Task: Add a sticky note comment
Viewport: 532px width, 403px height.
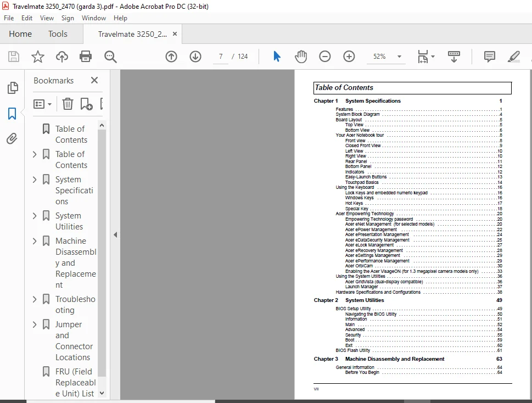Action: 489,57
